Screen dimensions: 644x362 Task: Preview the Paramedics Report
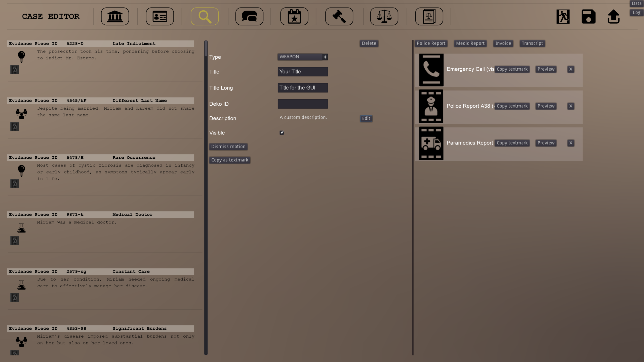point(546,143)
